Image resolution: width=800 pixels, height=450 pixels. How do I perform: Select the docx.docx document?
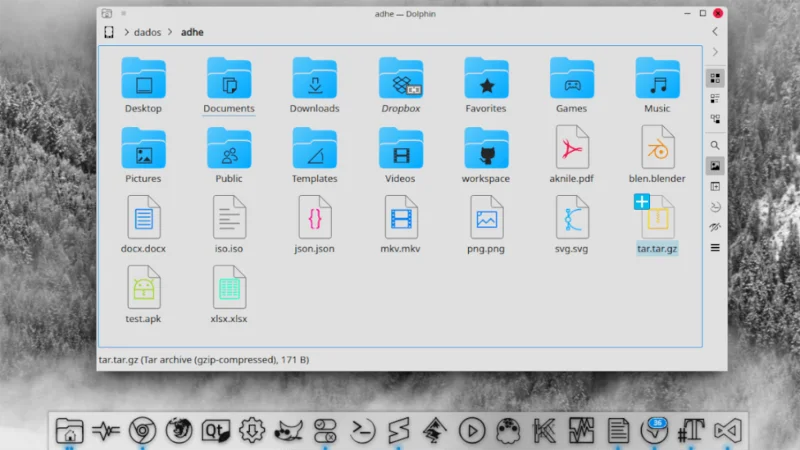(x=143, y=225)
